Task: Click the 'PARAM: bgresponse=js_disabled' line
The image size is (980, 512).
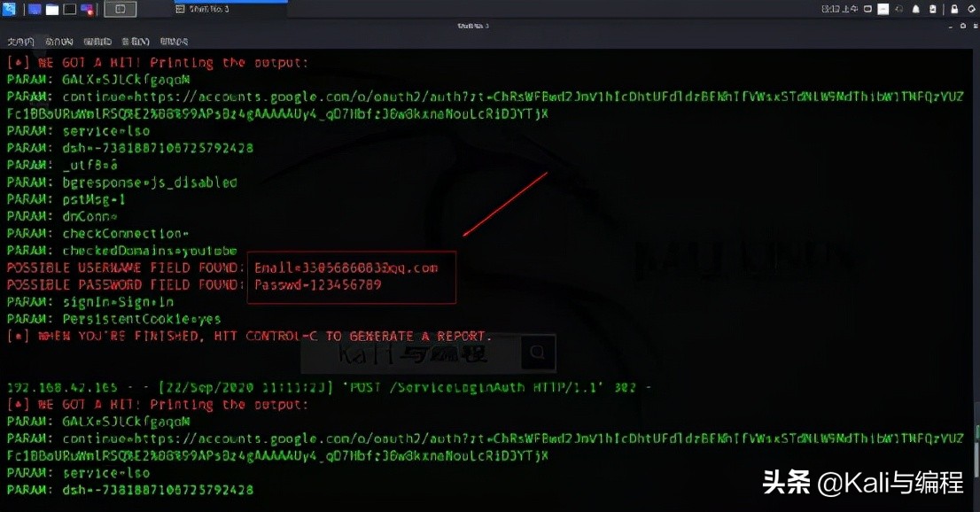Action: [x=122, y=182]
